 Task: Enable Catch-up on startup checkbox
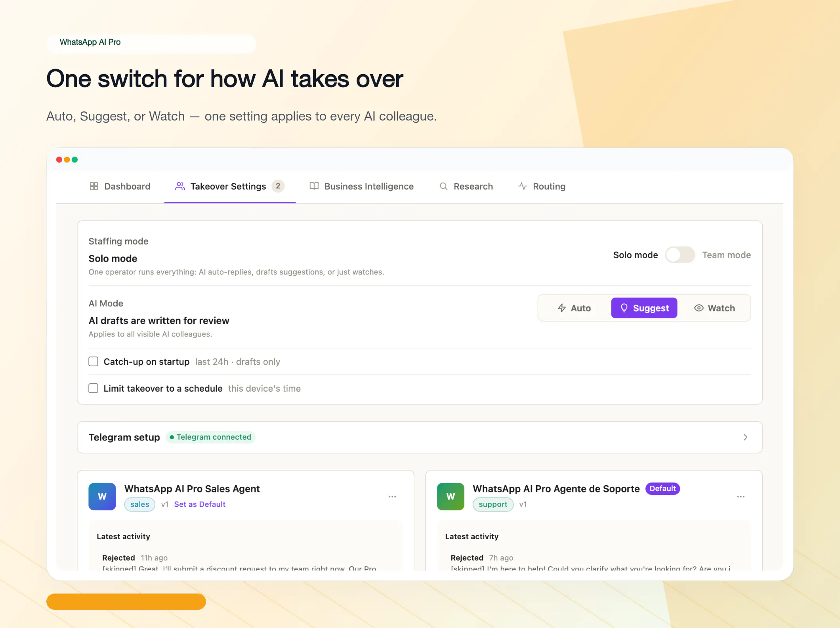coord(93,362)
